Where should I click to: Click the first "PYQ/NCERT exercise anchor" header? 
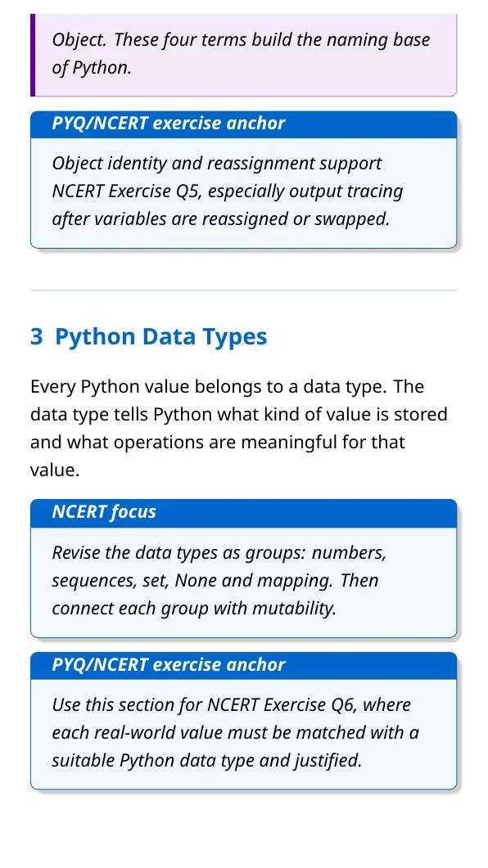tap(244, 124)
